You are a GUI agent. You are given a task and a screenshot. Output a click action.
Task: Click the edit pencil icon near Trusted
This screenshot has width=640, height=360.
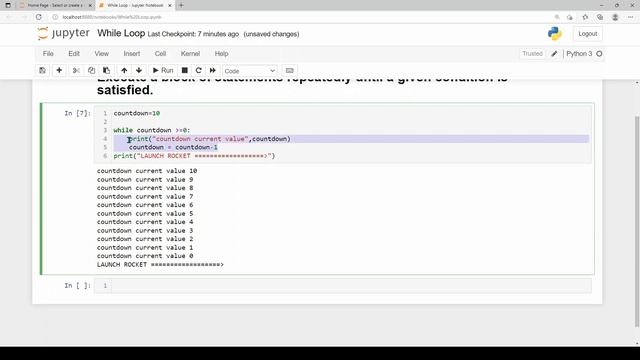554,54
